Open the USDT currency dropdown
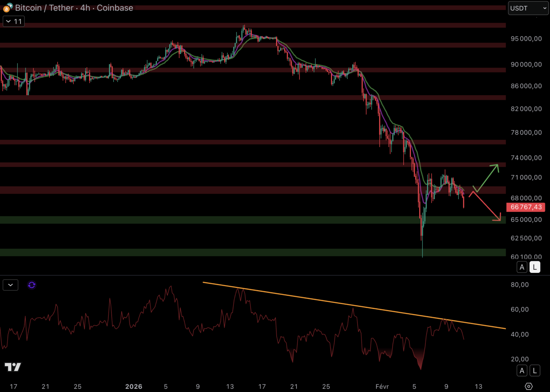The width and height of the screenshot is (550, 392). 528,8
